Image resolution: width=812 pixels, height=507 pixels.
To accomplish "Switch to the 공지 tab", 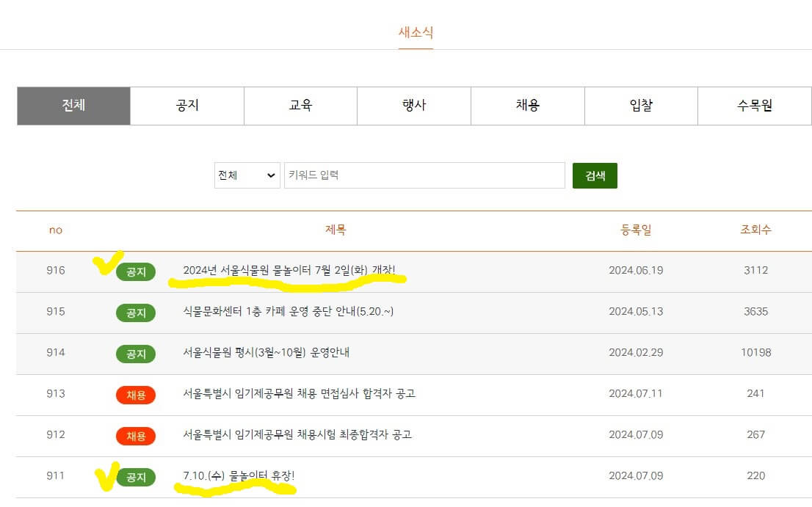I will pyautogui.click(x=186, y=105).
